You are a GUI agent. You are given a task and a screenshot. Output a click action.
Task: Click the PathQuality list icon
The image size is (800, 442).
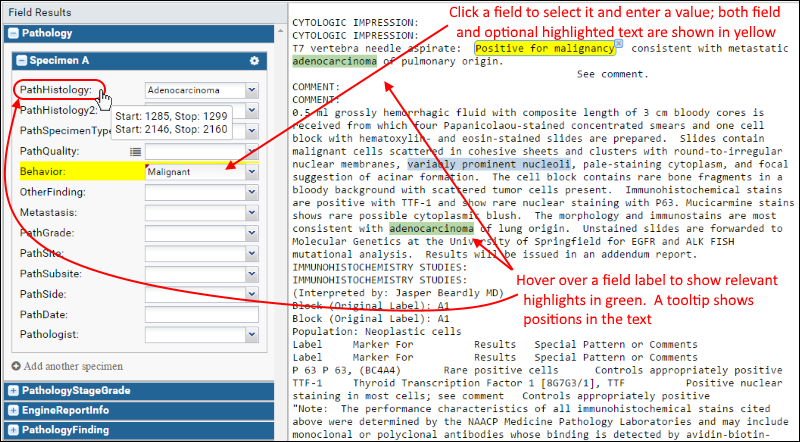point(135,152)
